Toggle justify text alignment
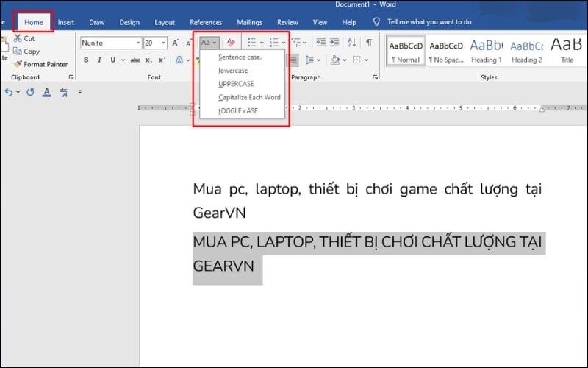588x368 pixels. pos(293,60)
